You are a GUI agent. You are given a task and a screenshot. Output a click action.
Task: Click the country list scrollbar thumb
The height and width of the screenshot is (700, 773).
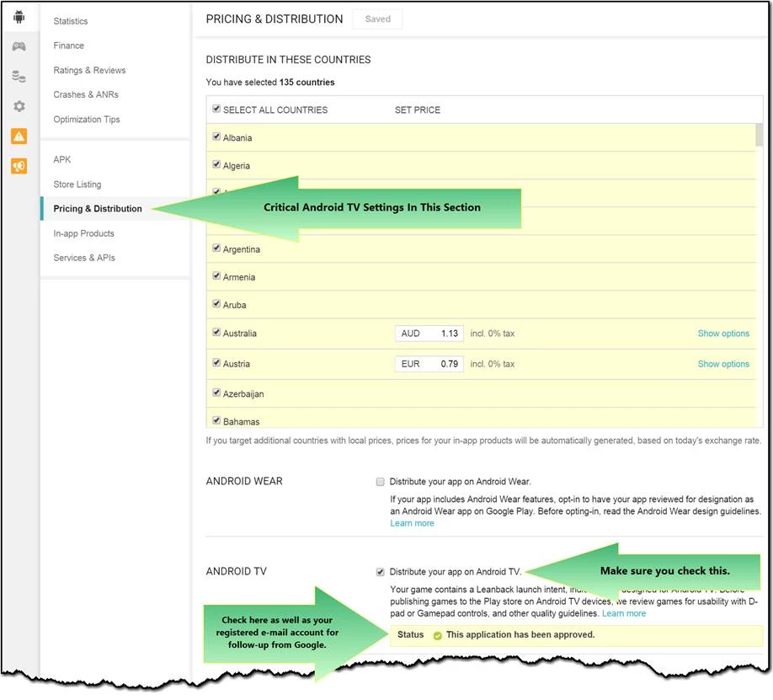pyautogui.click(x=760, y=135)
